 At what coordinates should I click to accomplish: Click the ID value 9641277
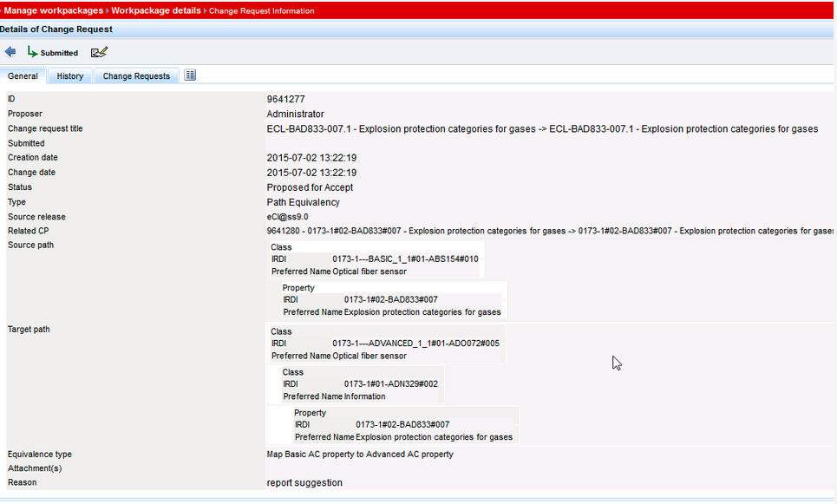(285, 100)
